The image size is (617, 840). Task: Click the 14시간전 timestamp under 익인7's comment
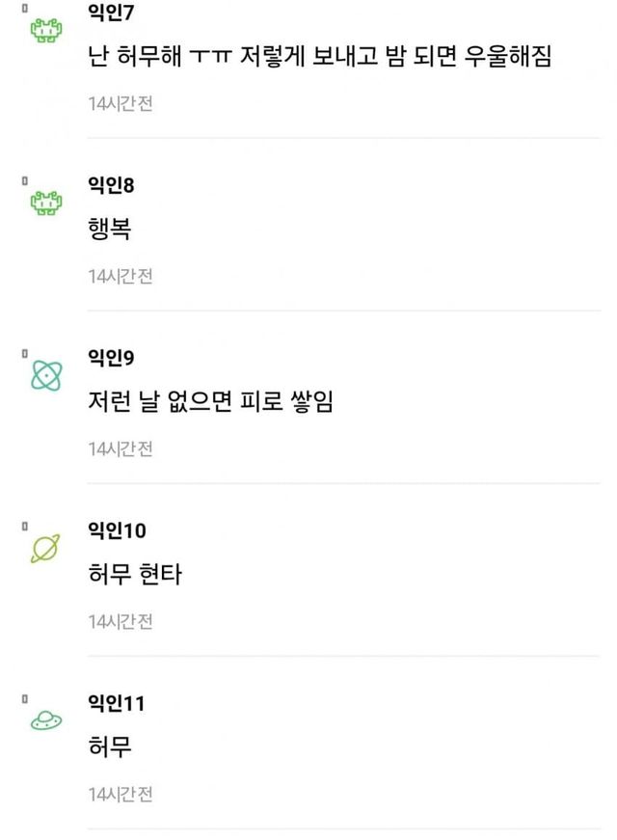(x=121, y=104)
